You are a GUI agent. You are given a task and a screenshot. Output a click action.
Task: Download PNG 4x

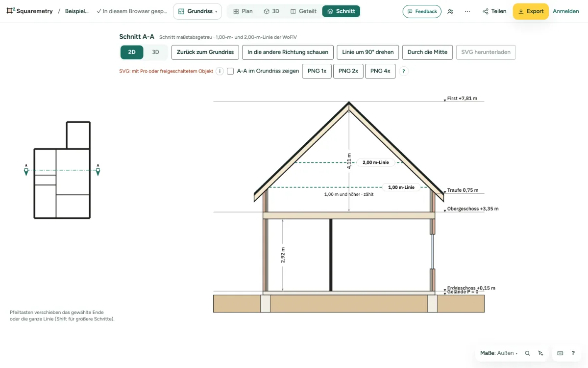(x=380, y=71)
